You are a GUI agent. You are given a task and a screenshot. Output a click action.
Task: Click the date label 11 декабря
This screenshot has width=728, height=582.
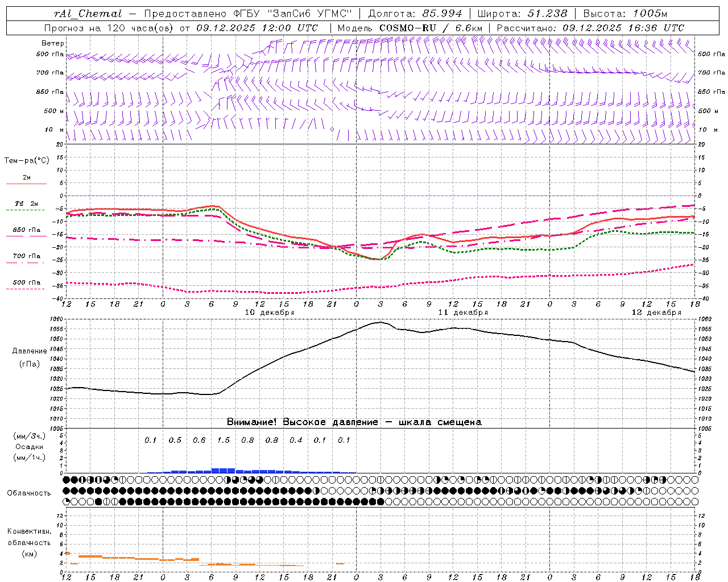463,313
